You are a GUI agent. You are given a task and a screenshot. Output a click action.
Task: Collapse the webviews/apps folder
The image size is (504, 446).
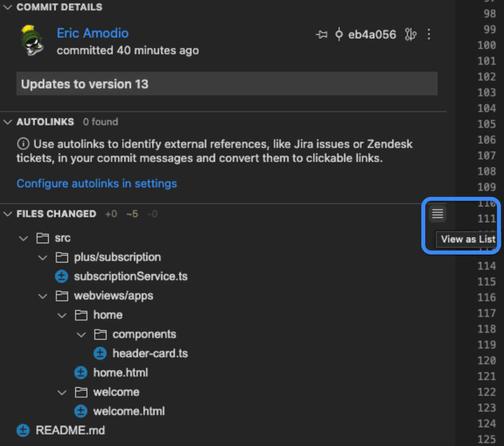43,296
